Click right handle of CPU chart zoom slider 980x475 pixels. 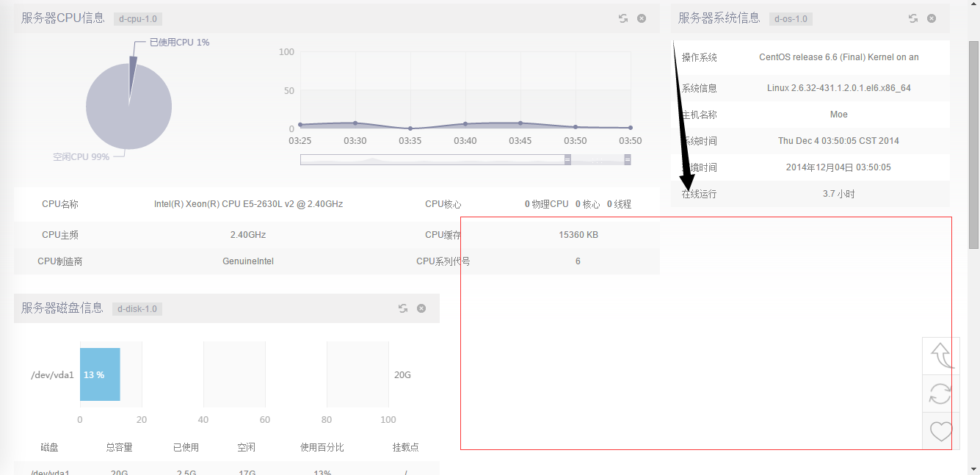pos(628,159)
